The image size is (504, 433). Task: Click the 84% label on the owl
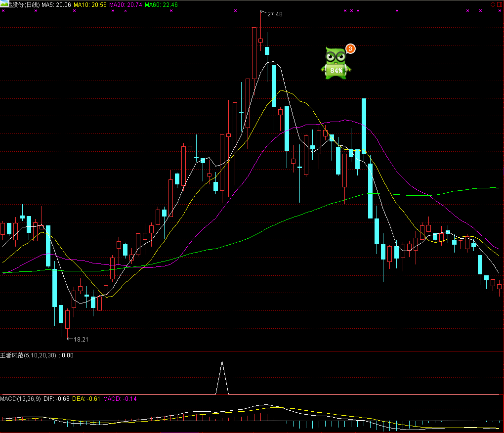point(336,71)
